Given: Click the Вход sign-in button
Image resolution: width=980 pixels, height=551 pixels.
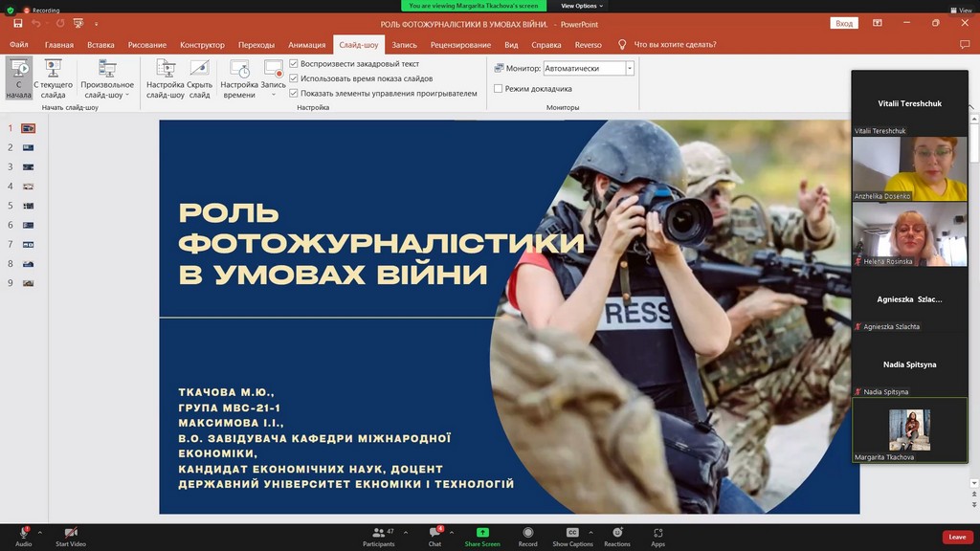Looking at the screenshot, I should (x=843, y=23).
